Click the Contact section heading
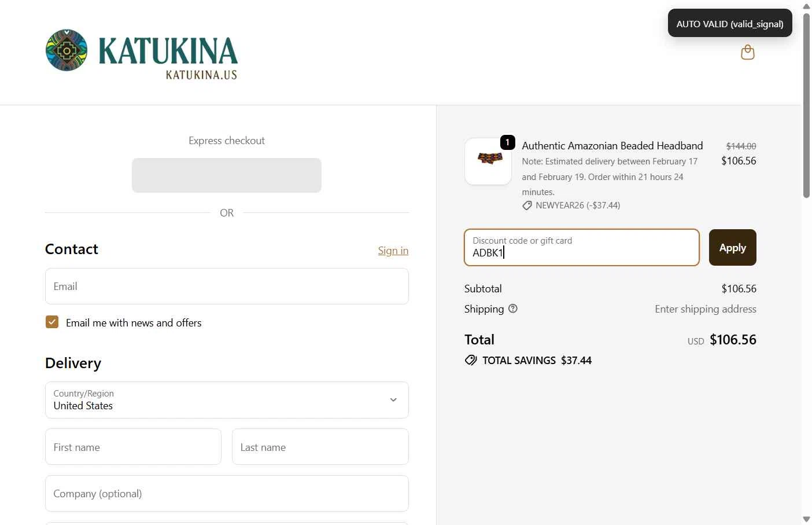This screenshot has width=812, height=525. pyautogui.click(x=72, y=249)
